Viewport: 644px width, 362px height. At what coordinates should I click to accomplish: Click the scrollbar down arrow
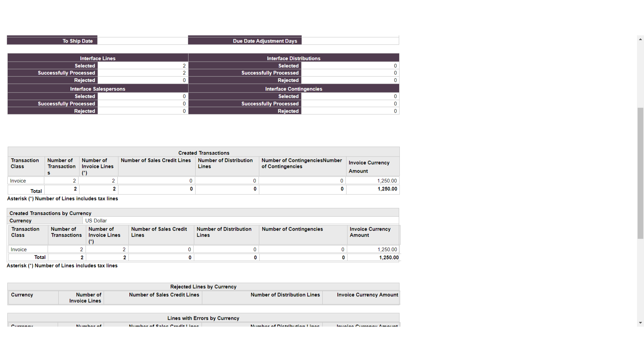point(640,323)
